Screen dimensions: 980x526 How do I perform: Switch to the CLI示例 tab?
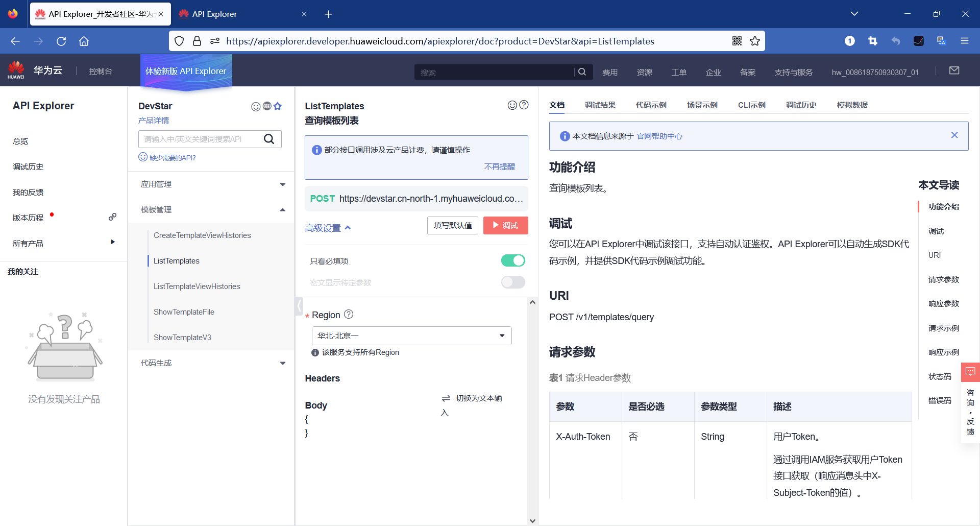point(752,105)
